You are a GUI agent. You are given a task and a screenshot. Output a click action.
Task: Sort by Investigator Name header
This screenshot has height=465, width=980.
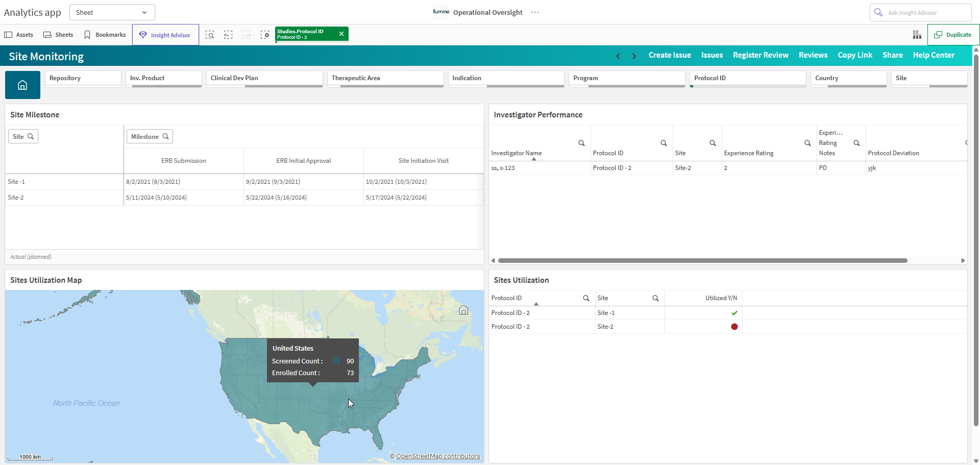point(517,153)
